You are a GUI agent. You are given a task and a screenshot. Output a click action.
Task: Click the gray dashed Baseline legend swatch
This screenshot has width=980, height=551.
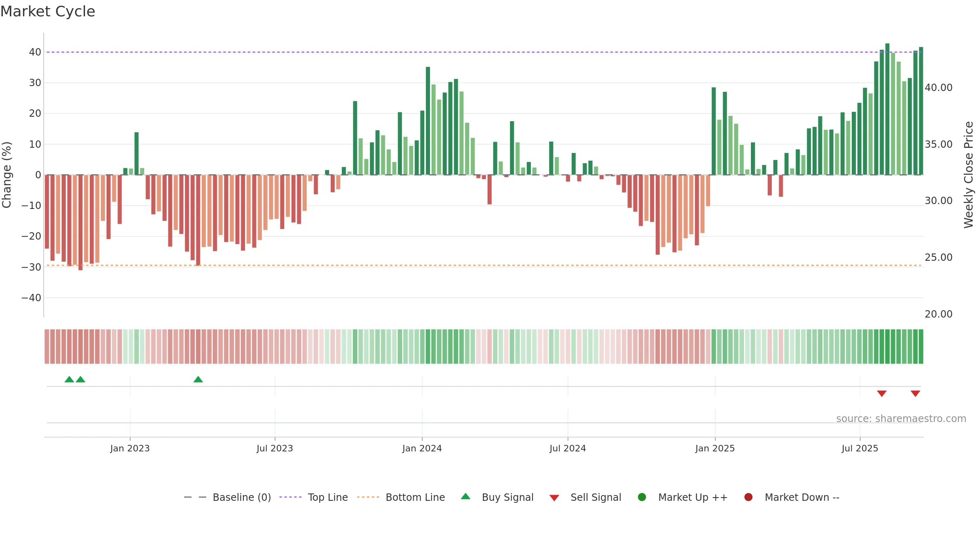(x=195, y=497)
